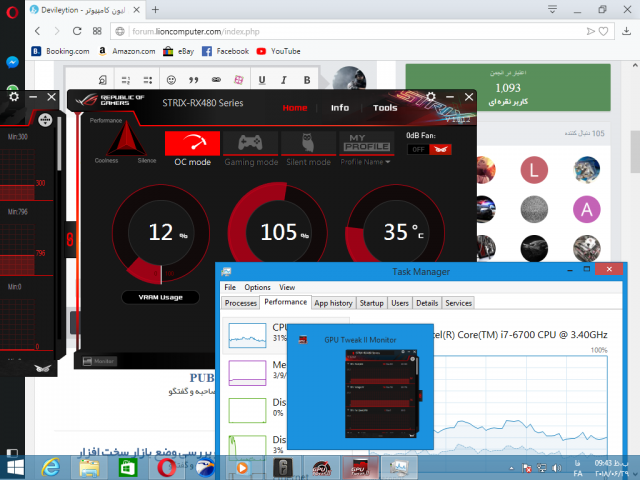The height and width of the screenshot is (480, 640).
Task: Go back in Opera browser
Action: coord(38,31)
